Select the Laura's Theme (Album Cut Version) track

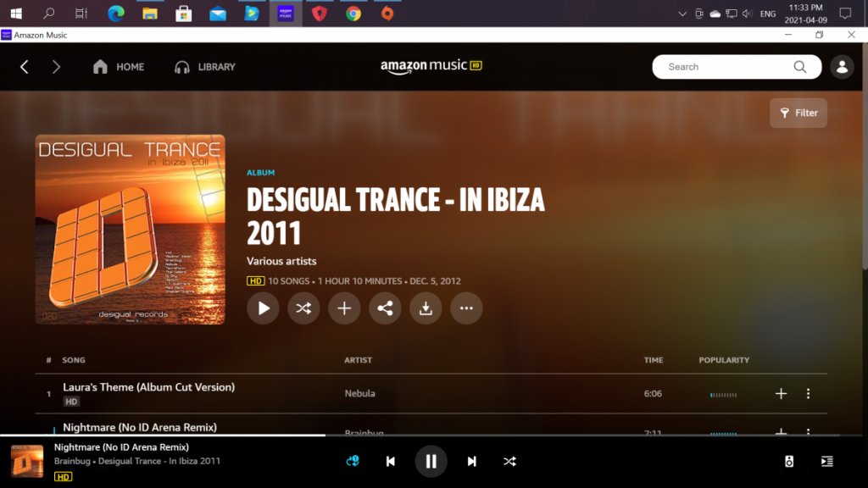point(149,387)
